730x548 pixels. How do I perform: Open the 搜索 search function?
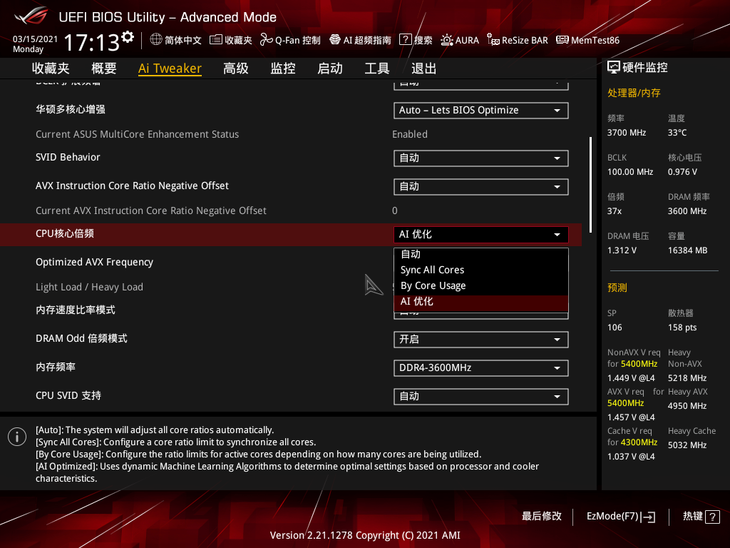click(x=415, y=40)
